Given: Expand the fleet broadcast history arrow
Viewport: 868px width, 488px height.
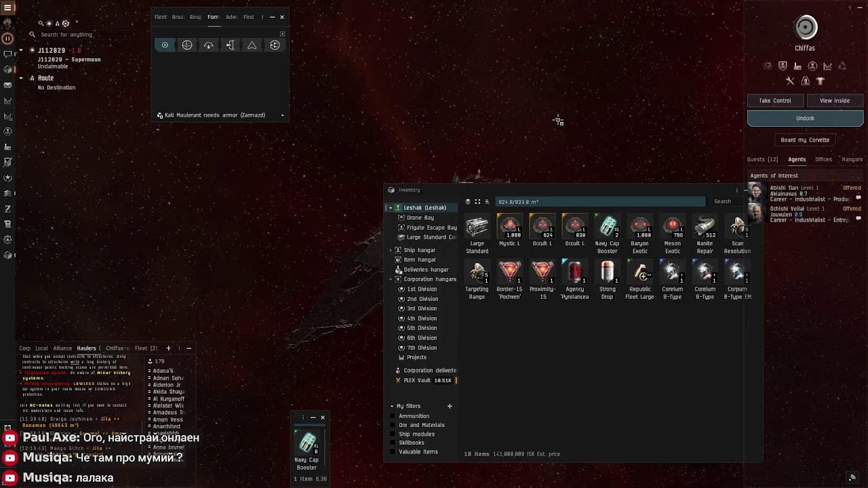Looking at the screenshot, I should (282, 115).
